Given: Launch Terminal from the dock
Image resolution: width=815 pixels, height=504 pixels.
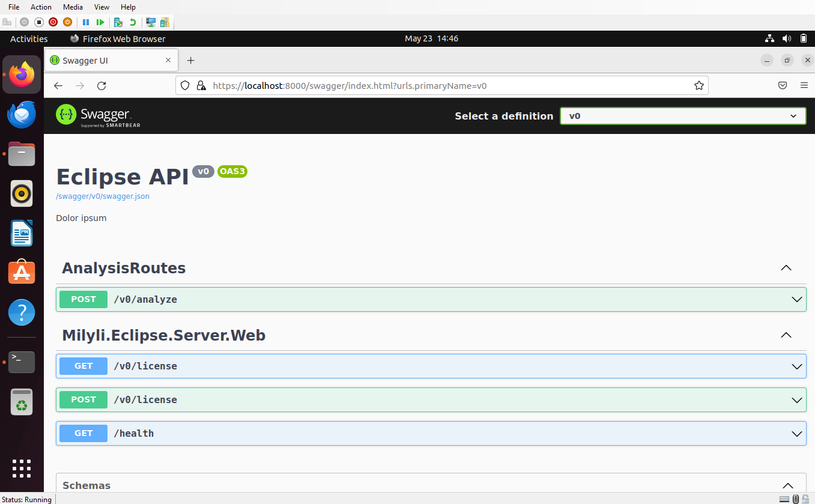Looking at the screenshot, I should click(22, 362).
